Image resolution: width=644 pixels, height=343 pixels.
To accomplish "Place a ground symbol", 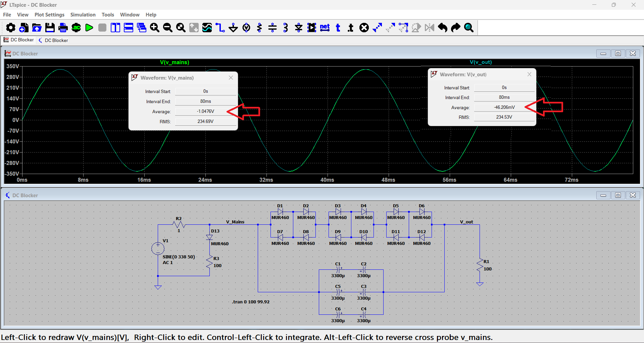I will pyautogui.click(x=233, y=28).
